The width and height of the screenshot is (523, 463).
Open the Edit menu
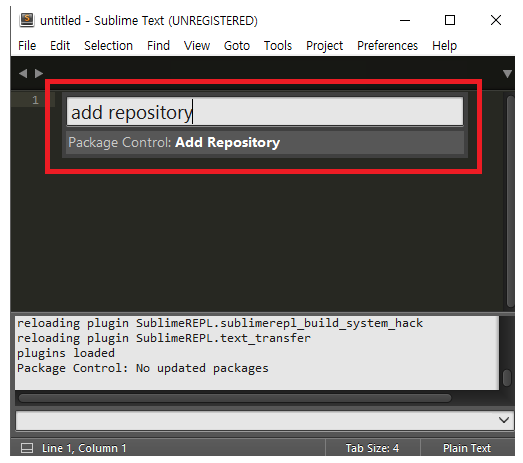pyautogui.click(x=60, y=45)
